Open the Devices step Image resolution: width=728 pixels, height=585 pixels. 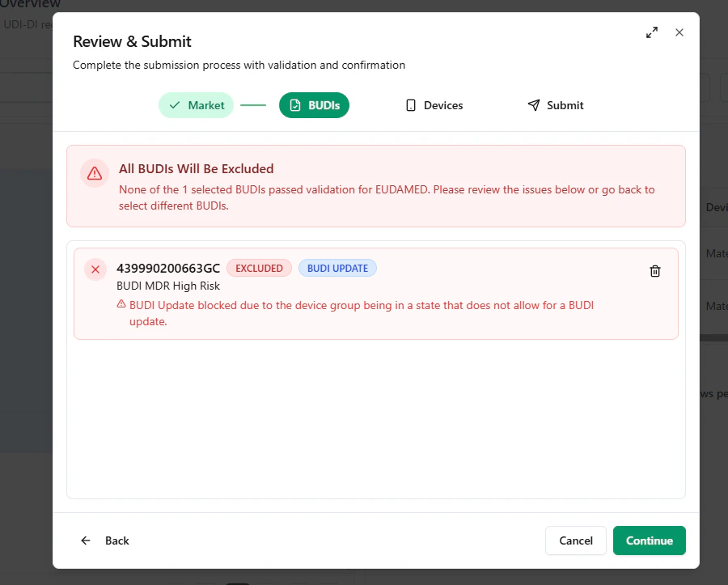coord(434,105)
